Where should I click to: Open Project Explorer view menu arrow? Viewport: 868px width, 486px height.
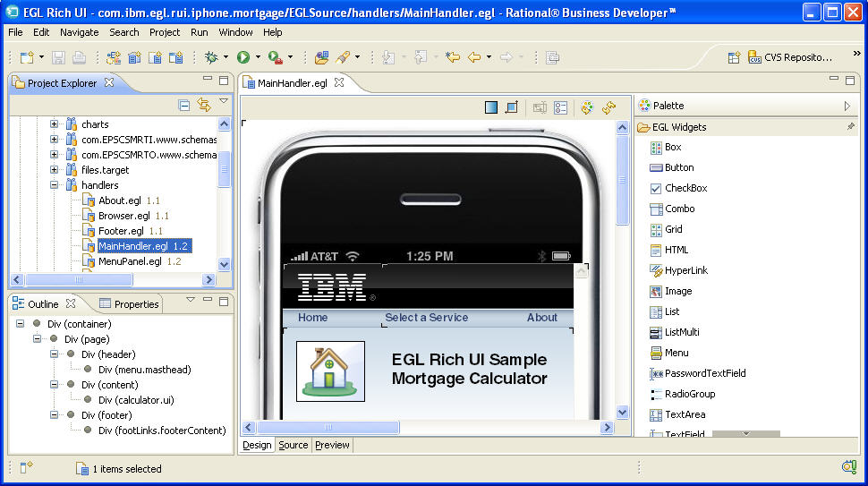pyautogui.click(x=224, y=101)
